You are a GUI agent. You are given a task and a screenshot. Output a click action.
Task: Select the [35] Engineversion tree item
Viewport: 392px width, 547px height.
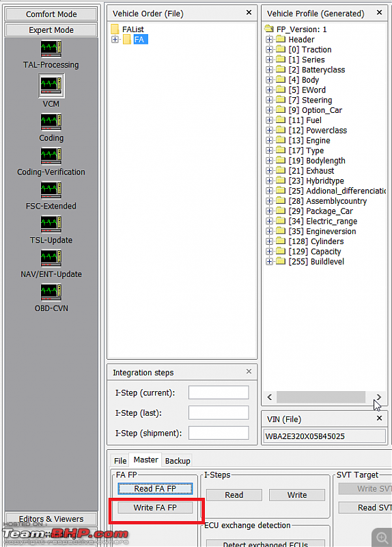pos(322,232)
